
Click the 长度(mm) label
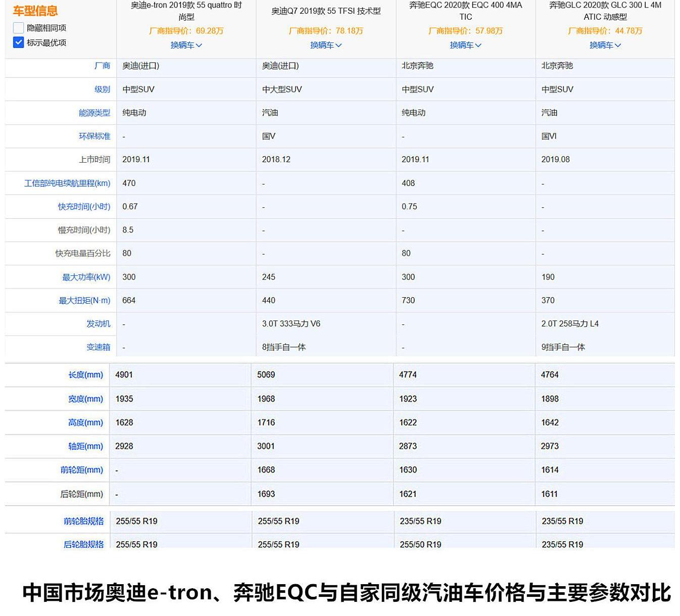(85, 374)
